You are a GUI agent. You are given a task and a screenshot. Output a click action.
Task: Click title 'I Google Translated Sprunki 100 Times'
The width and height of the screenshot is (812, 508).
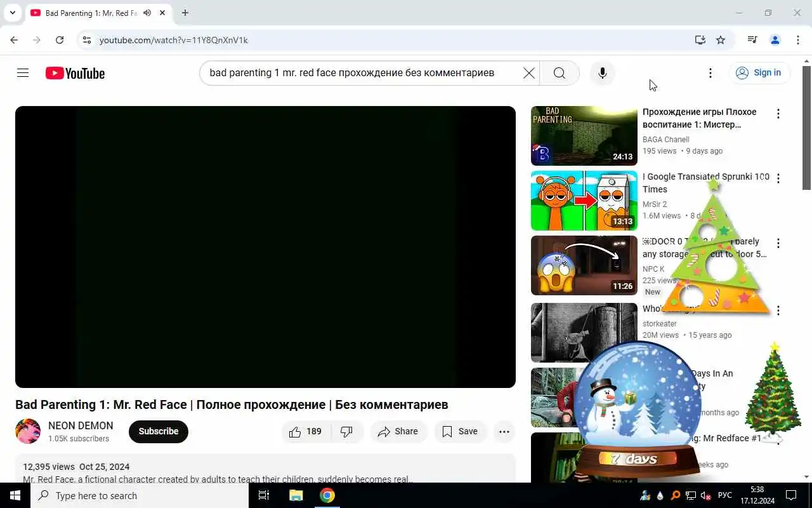(x=705, y=183)
